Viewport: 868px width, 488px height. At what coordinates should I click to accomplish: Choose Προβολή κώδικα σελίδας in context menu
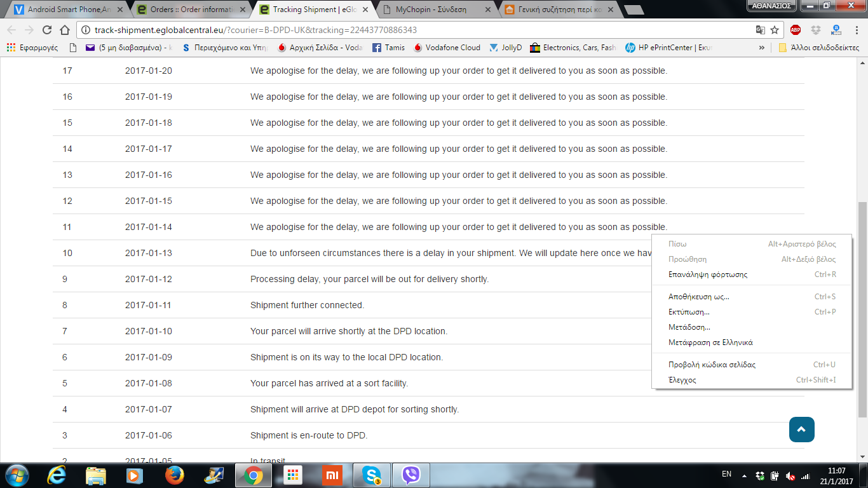pos(752,365)
